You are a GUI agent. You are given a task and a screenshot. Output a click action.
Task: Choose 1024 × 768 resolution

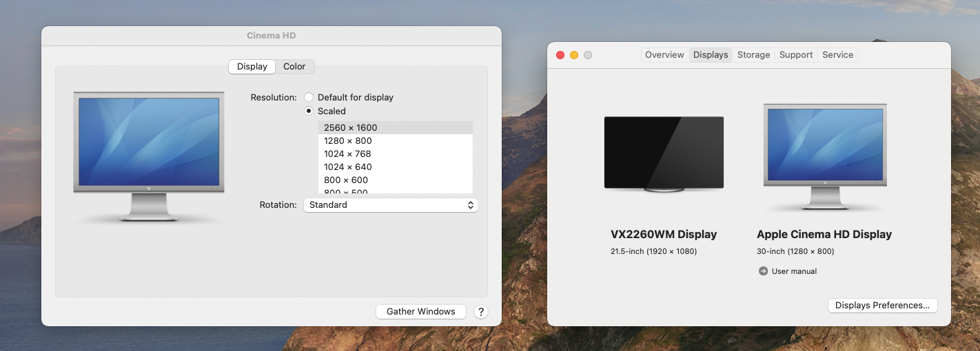tap(396, 153)
